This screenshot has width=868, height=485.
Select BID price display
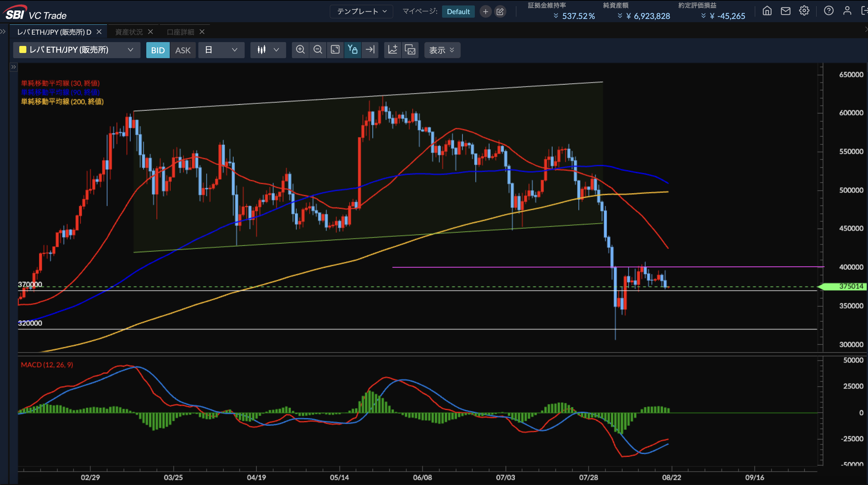pyautogui.click(x=158, y=50)
